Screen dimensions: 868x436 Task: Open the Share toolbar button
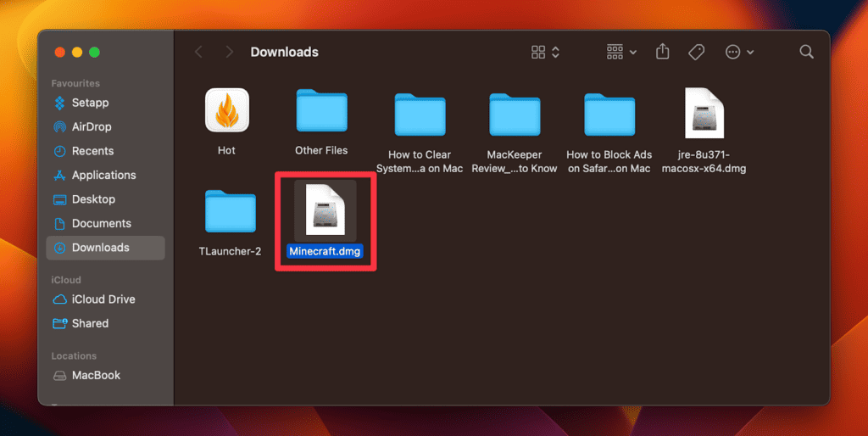pyautogui.click(x=663, y=52)
